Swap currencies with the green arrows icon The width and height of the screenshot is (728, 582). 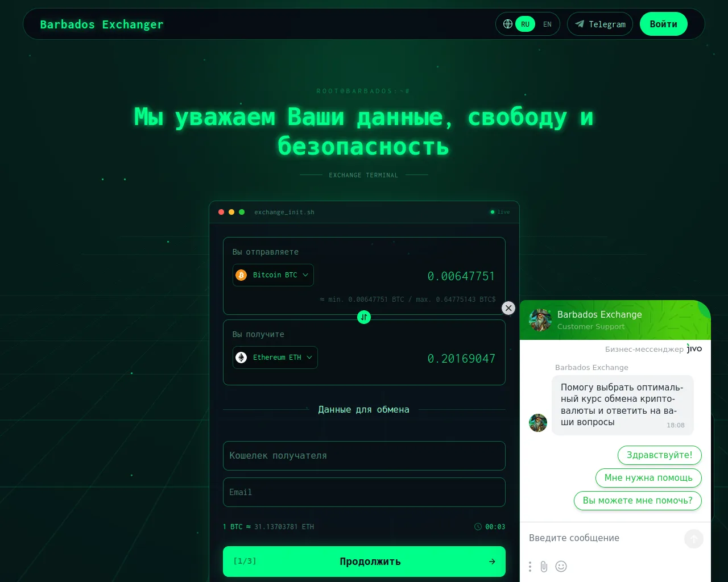pyautogui.click(x=364, y=317)
